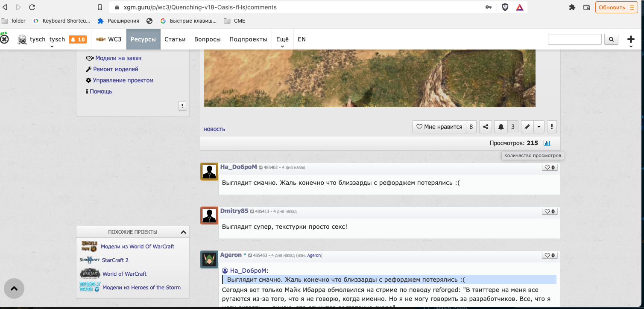Click the site's X close icon at top left
Screen dimensions: 644x309
[x=4, y=39]
